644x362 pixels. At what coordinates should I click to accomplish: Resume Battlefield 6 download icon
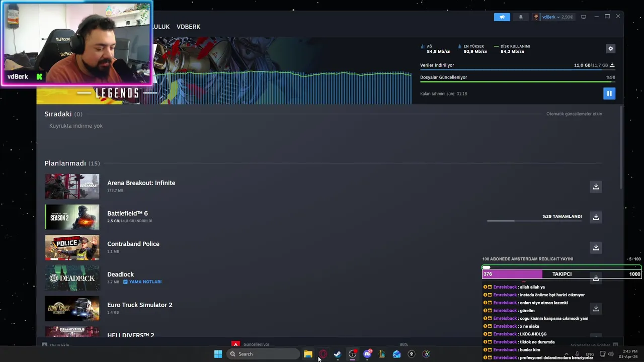coord(596,217)
